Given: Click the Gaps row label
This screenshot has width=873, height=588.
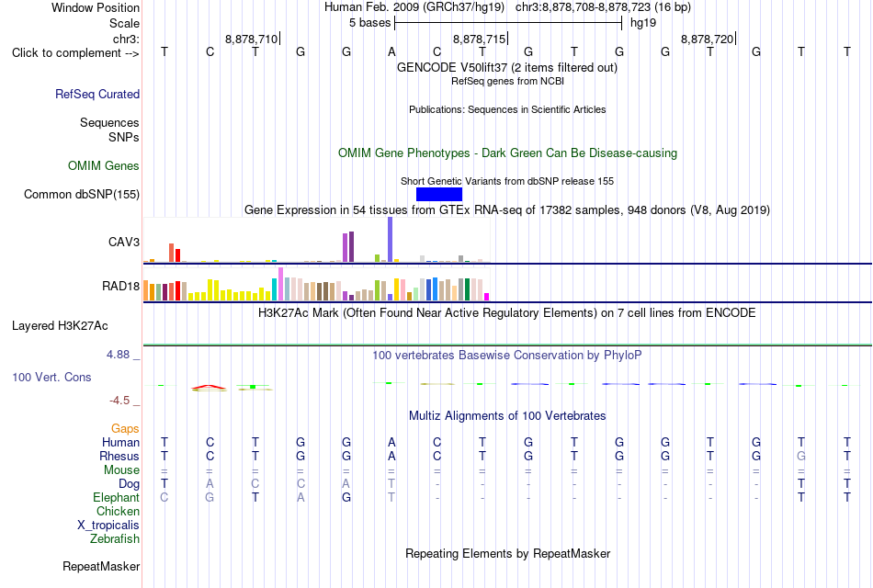Looking at the screenshot, I should [x=125, y=429].
